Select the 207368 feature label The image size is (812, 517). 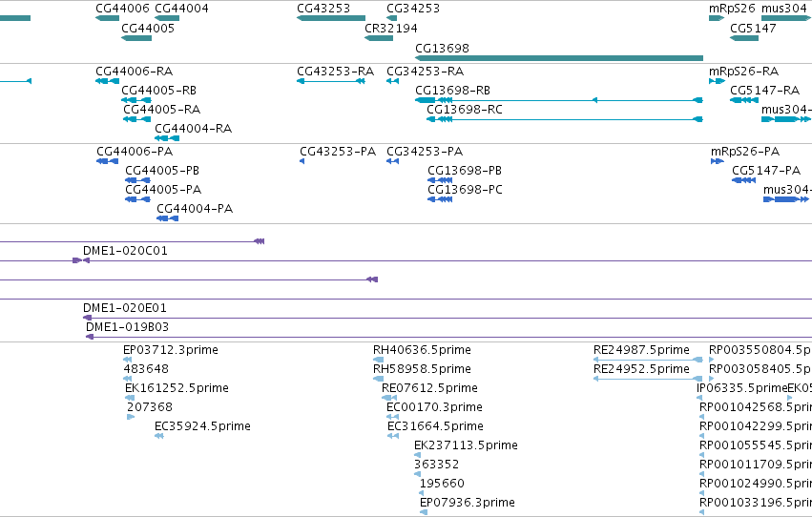tap(150, 407)
